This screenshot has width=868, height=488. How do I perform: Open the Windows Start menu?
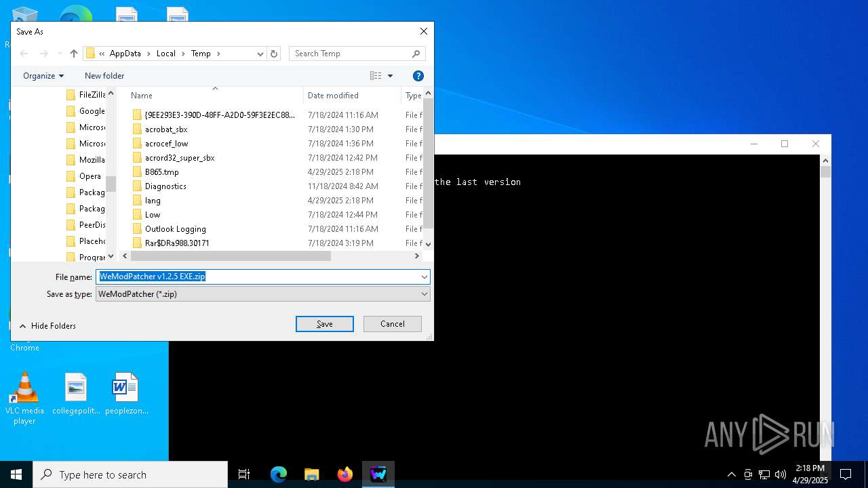coord(16,474)
